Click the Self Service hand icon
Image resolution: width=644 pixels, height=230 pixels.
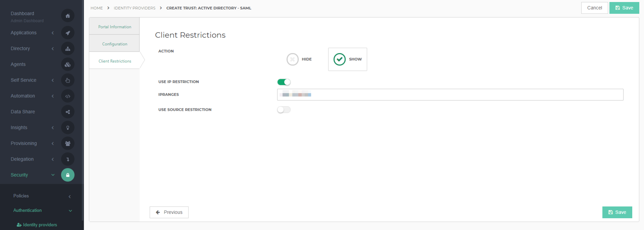[68, 80]
